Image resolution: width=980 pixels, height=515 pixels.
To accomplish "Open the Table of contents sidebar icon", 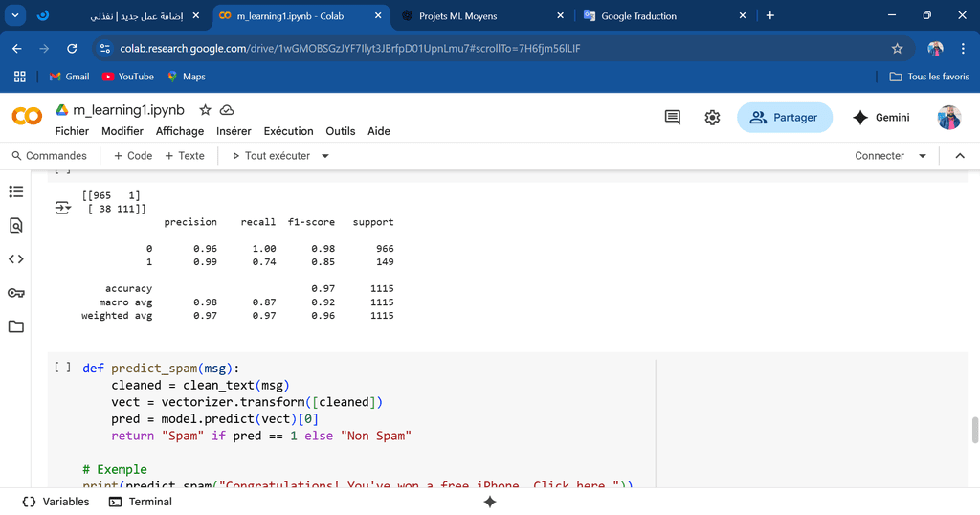I will click(x=16, y=191).
